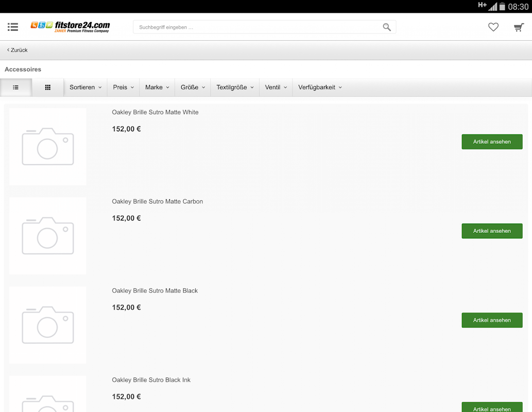The height and width of the screenshot is (412, 532).
Task: View article Oakley Sutro Black Ink
Action: coord(492,407)
